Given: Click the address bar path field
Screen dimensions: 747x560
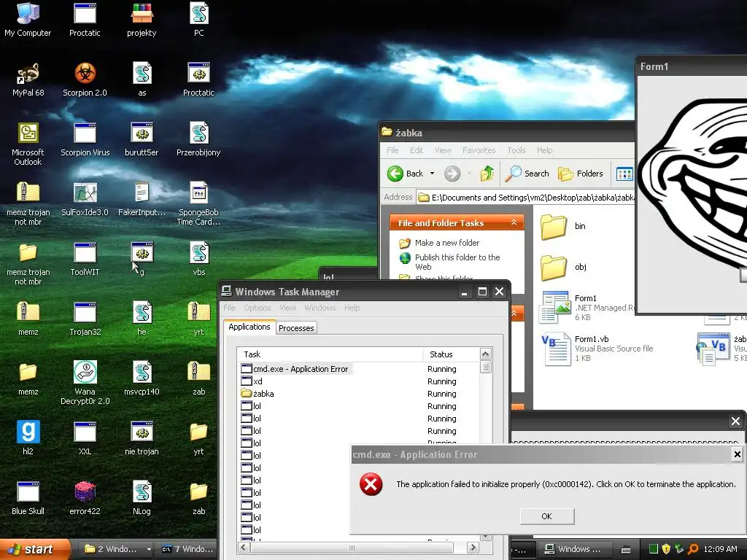Looking at the screenshot, I should 525,197.
